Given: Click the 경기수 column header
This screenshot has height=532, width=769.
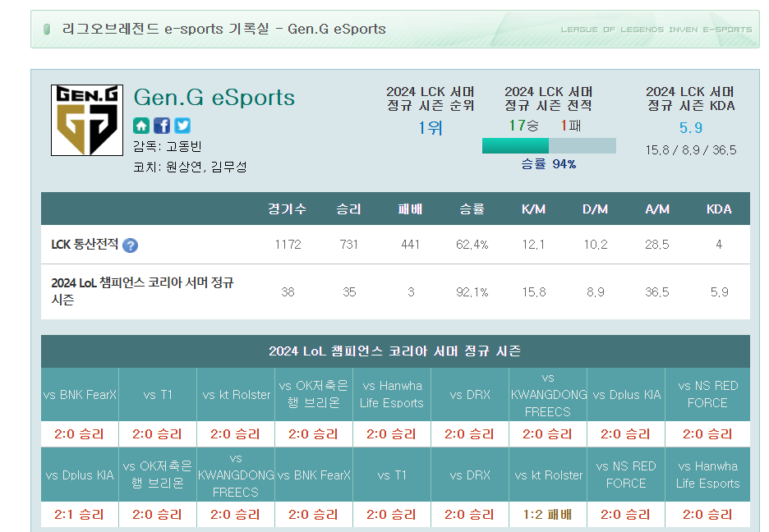Looking at the screenshot, I should pos(288,209).
